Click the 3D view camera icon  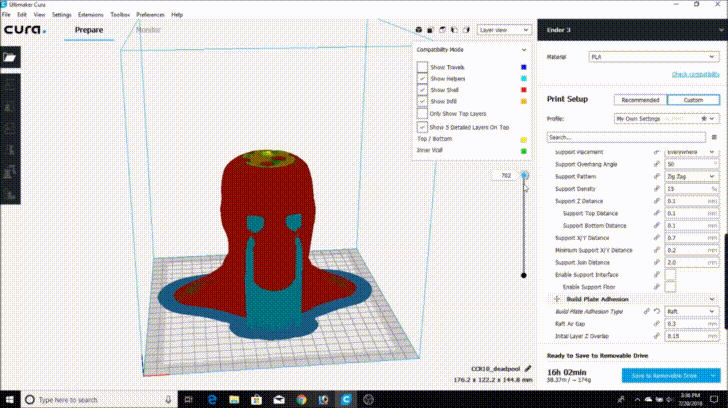point(419,30)
